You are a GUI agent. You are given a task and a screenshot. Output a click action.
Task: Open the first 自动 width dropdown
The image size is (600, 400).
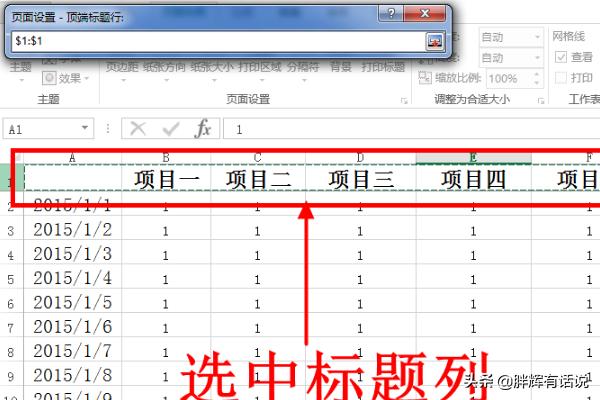pyautogui.click(x=537, y=37)
